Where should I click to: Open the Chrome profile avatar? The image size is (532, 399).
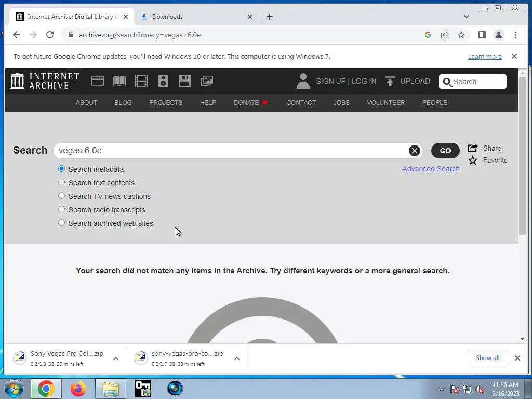[498, 35]
